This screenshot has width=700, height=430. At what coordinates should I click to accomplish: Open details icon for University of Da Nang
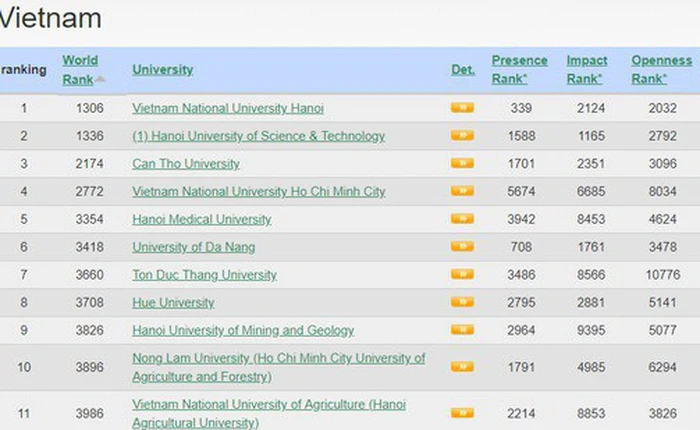(x=462, y=246)
